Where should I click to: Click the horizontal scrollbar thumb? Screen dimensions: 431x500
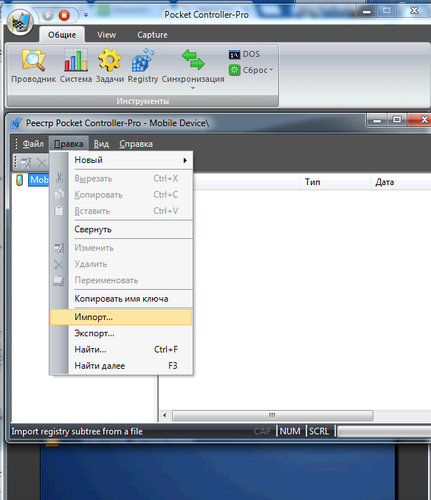click(x=272, y=415)
